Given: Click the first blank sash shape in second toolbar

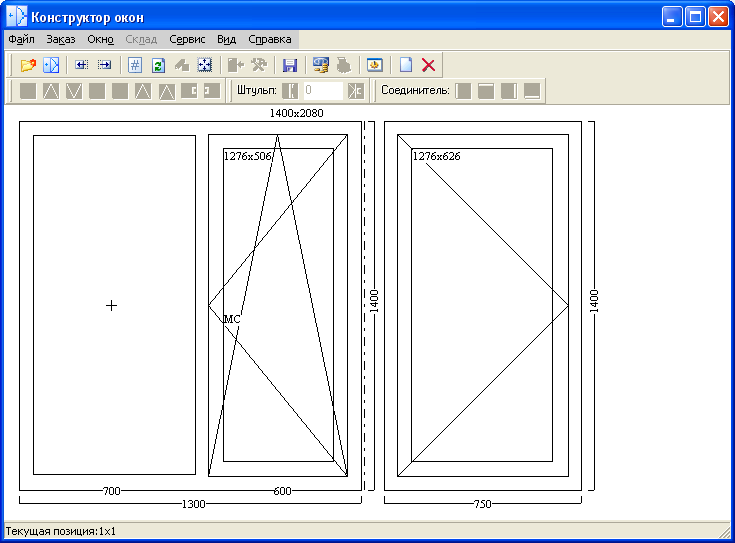Looking at the screenshot, I should [28, 90].
